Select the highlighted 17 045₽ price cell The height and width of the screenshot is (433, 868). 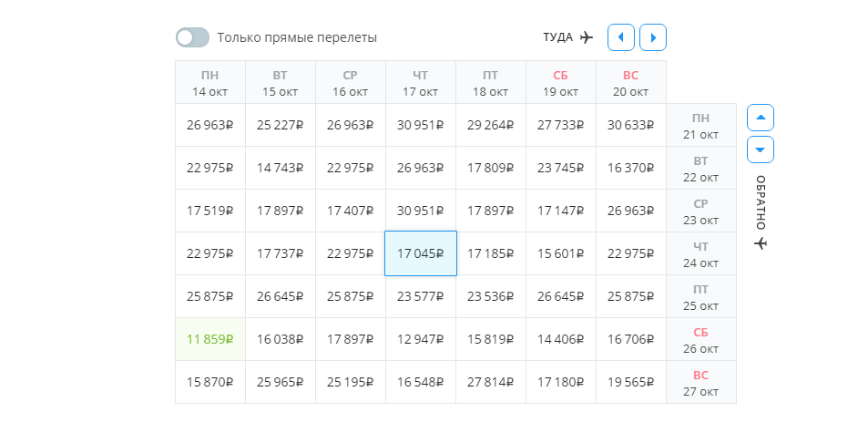pos(421,253)
